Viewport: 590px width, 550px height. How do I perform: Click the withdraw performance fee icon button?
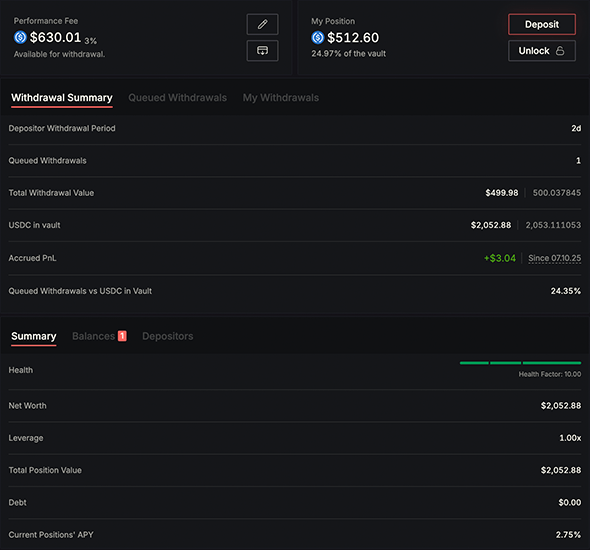[262, 50]
